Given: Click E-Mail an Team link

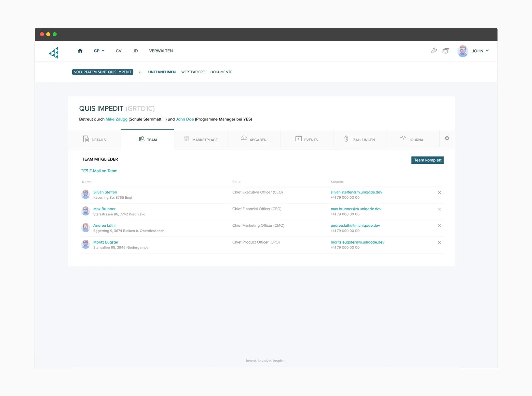Looking at the screenshot, I should point(103,171).
